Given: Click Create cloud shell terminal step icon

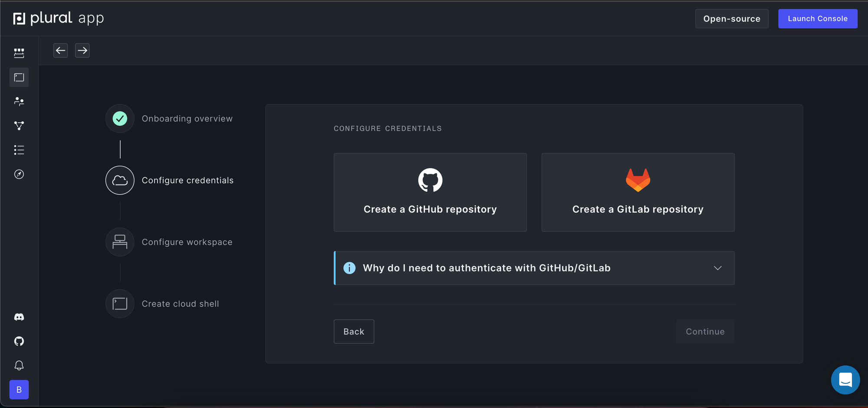Looking at the screenshot, I should point(120,304).
